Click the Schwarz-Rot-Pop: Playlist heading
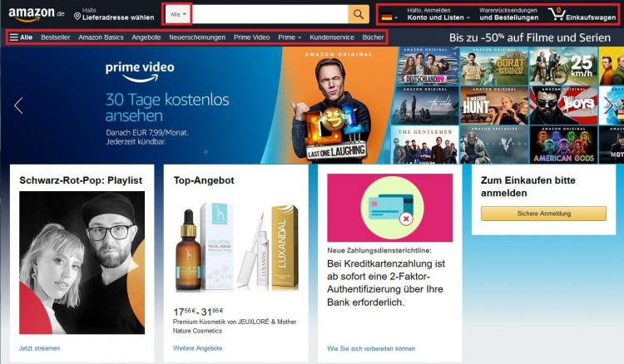This screenshot has width=624, height=364. [81, 180]
